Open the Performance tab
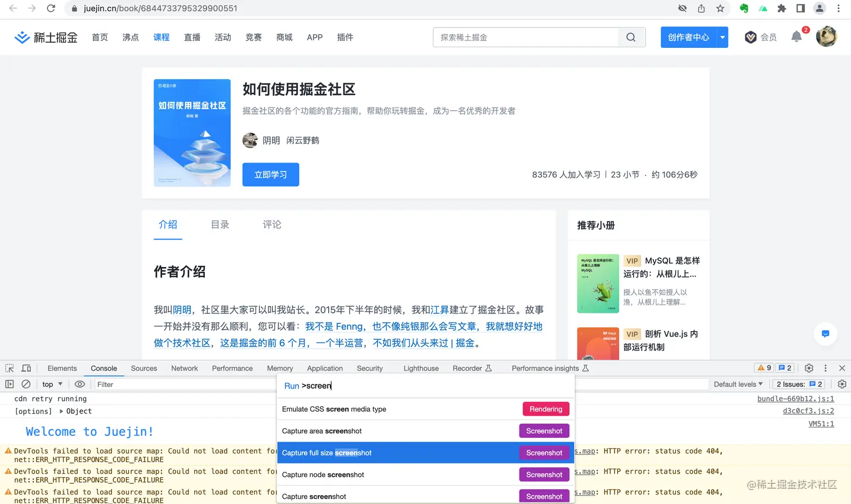851x504 pixels. [232, 368]
